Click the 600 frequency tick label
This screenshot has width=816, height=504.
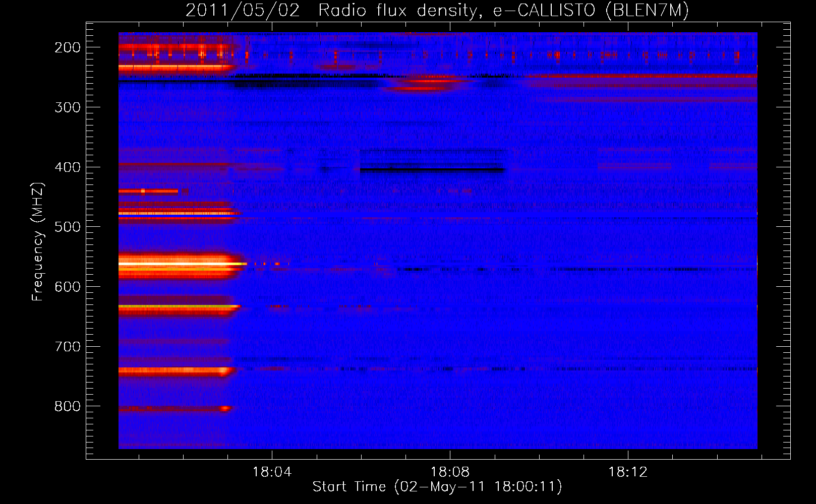tap(68, 287)
